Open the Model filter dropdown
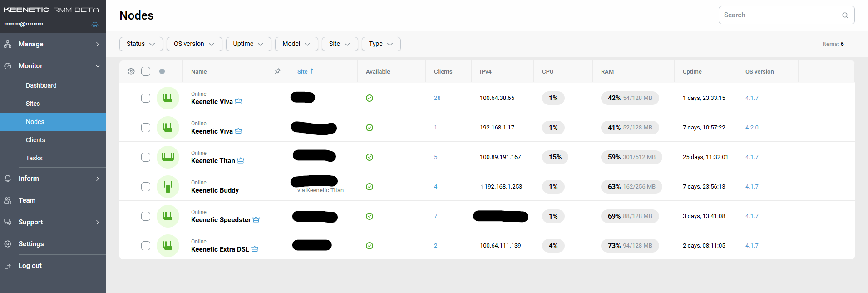Viewport: 868px width, 293px height. point(296,44)
